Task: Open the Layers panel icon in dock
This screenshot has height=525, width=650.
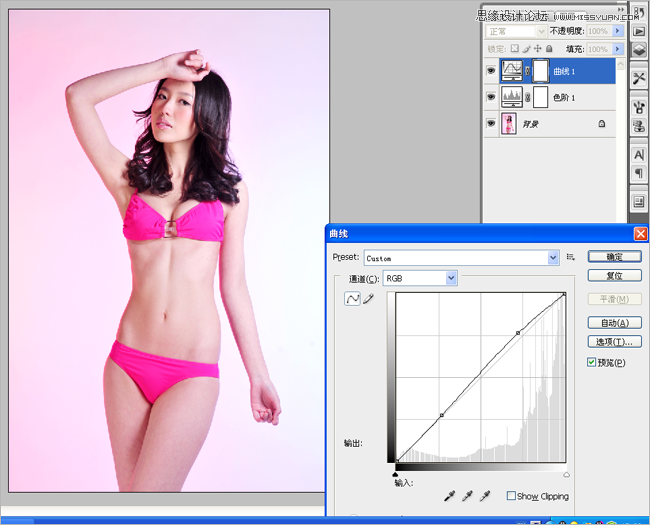Action: [x=639, y=50]
